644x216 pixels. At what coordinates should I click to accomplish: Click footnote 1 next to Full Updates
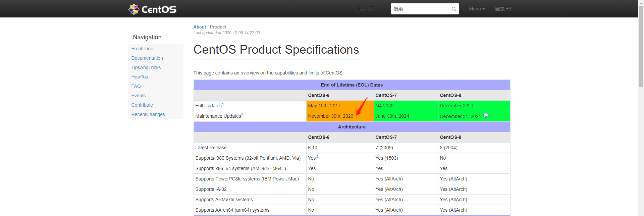pos(223,104)
